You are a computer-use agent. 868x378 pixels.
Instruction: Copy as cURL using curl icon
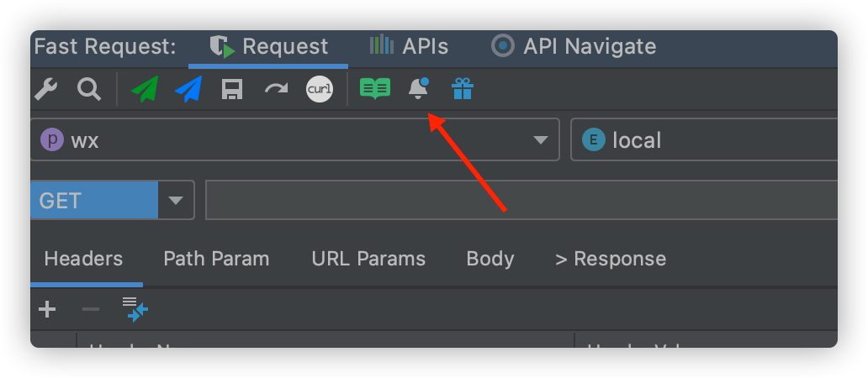click(320, 89)
